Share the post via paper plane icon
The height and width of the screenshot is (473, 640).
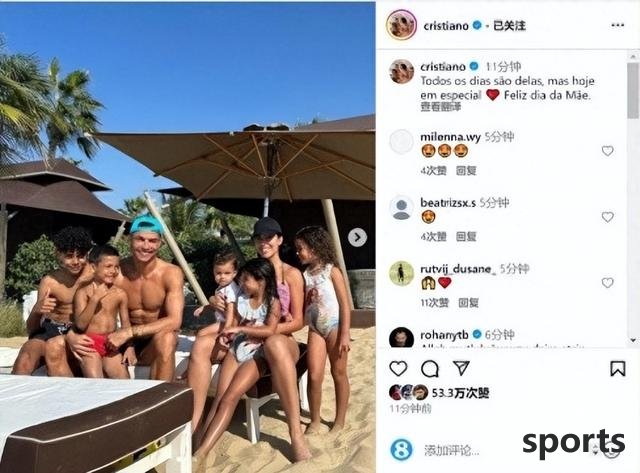[461, 368]
